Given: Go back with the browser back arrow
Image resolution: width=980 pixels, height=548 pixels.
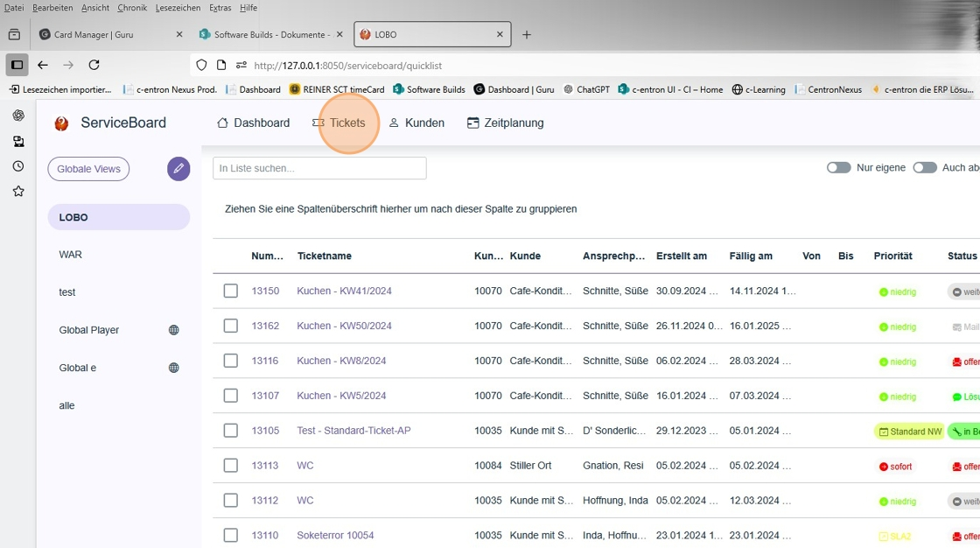Looking at the screenshot, I should [x=43, y=65].
